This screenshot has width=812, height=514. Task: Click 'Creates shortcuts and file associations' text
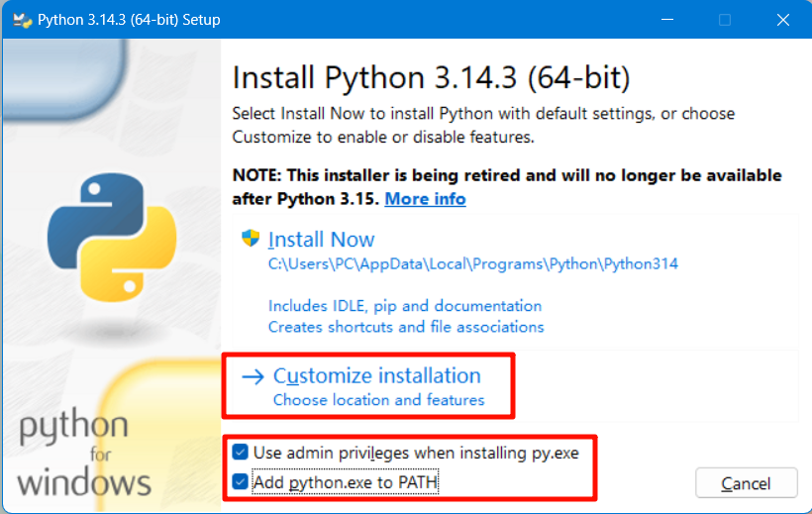pos(406,327)
